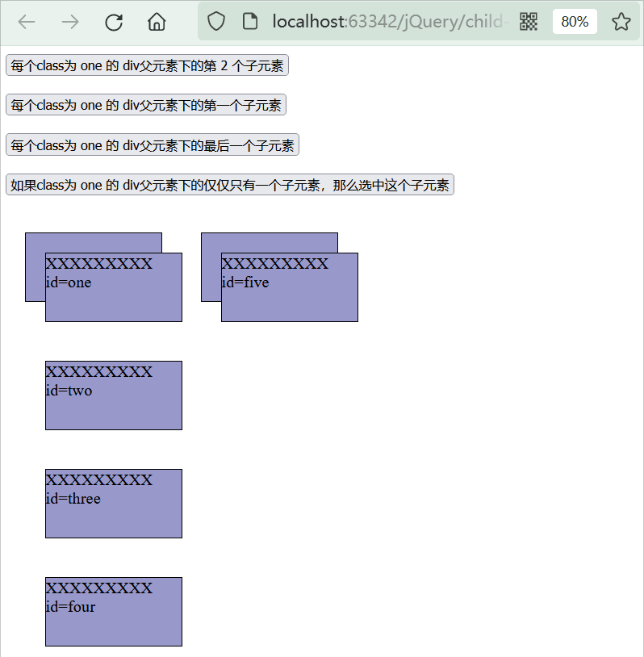Viewport: 644px width, 657px height.
Task: Reload the current page
Action: (114, 22)
